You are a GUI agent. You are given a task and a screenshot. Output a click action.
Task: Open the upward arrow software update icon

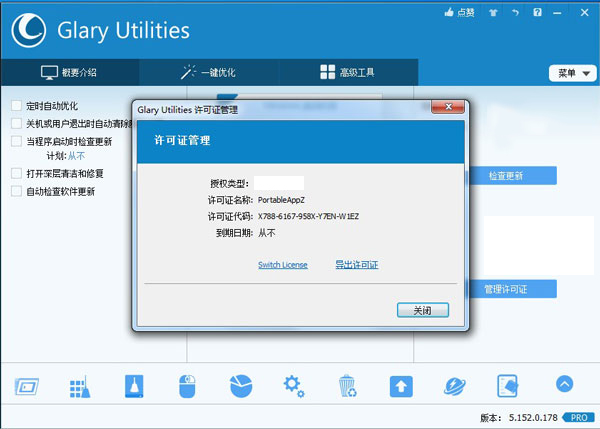pos(401,387)
